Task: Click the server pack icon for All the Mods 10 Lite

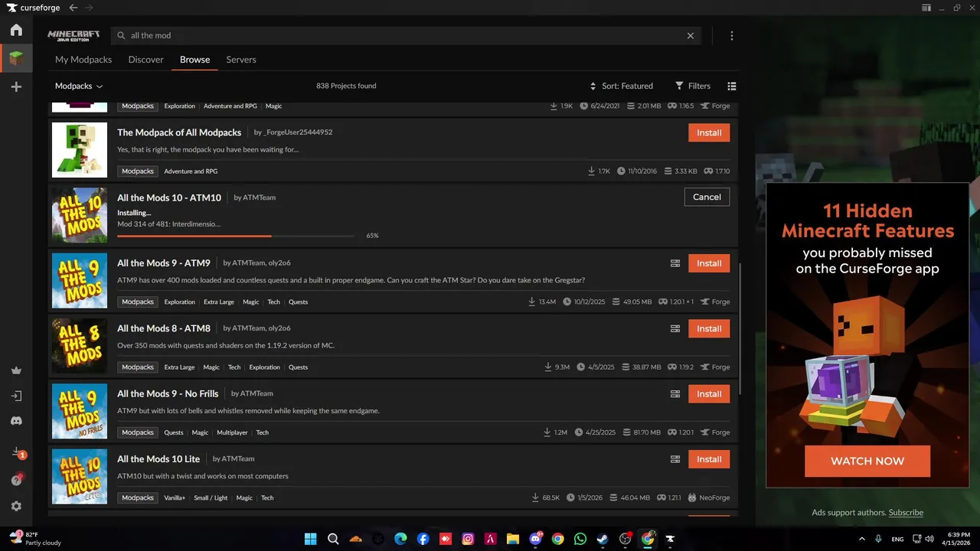Action: pyautogui.click(x=675, y=459)
